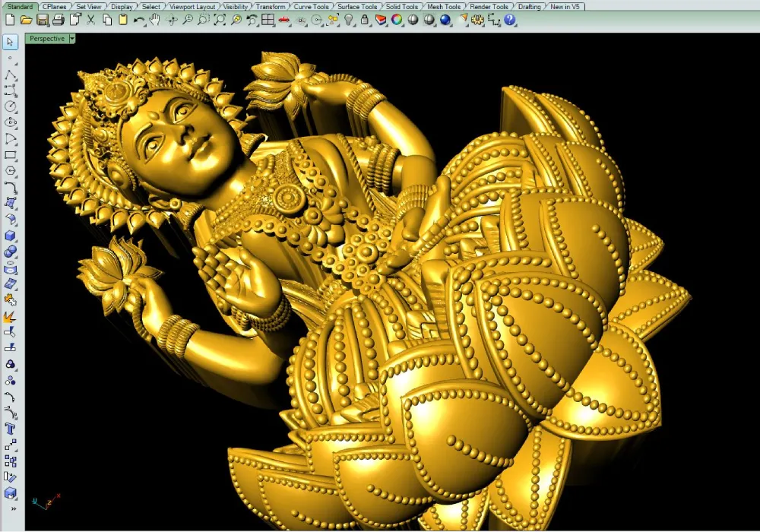Open the Render Tools tab

click(489, 6)
